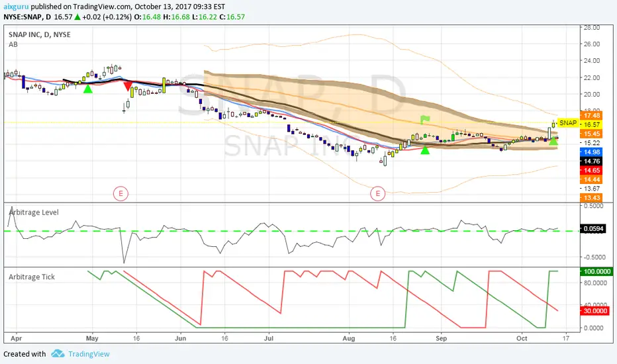The image size is (617, 364).
Task: Click the orange 15.45 price tag
Action: (591, 134)
